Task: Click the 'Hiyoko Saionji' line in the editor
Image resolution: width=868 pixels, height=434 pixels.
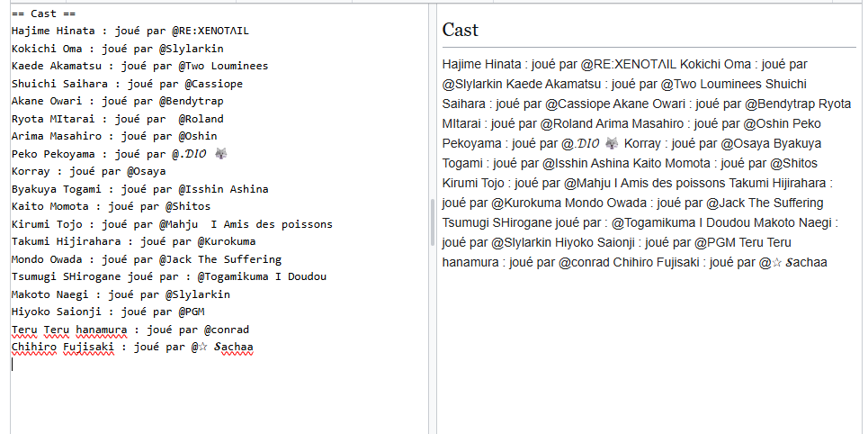Action: tap(108, 312)
